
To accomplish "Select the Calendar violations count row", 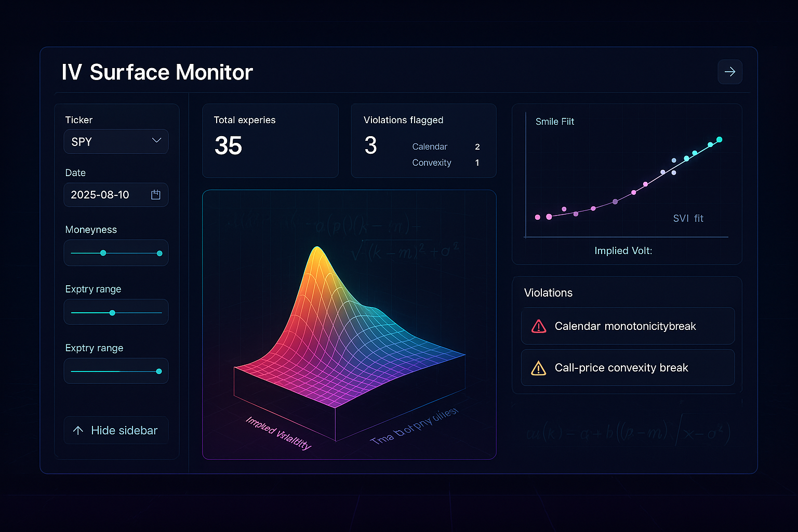I will [x=445, y=147].
